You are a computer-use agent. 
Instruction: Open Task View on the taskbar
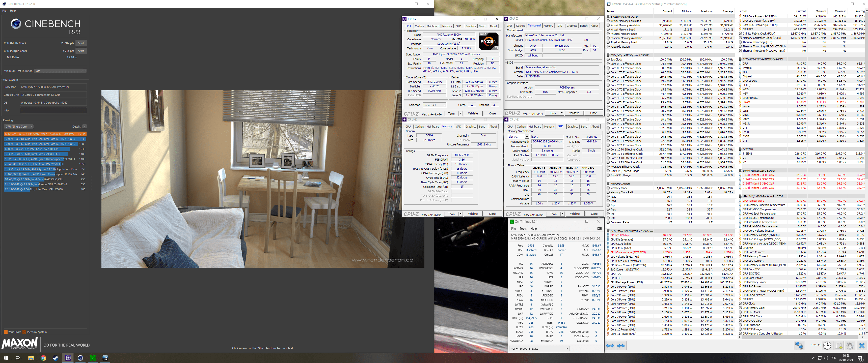[x=18, y=358]
